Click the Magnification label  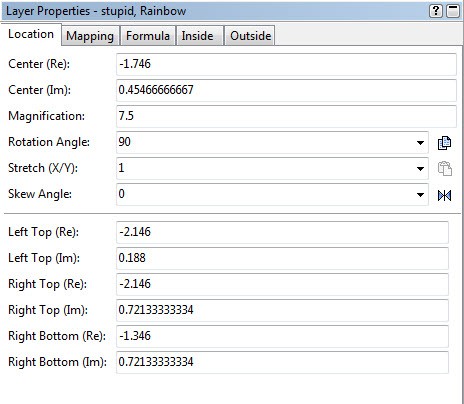47,116
